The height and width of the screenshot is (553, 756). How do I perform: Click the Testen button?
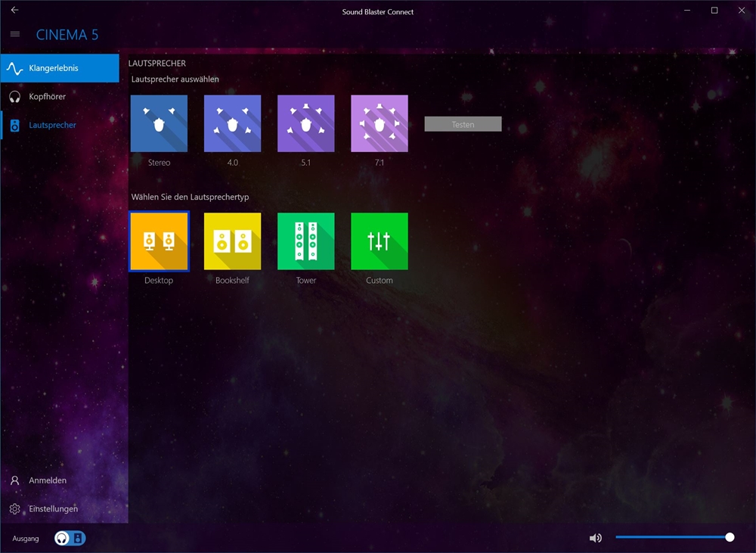click(463, 124)
